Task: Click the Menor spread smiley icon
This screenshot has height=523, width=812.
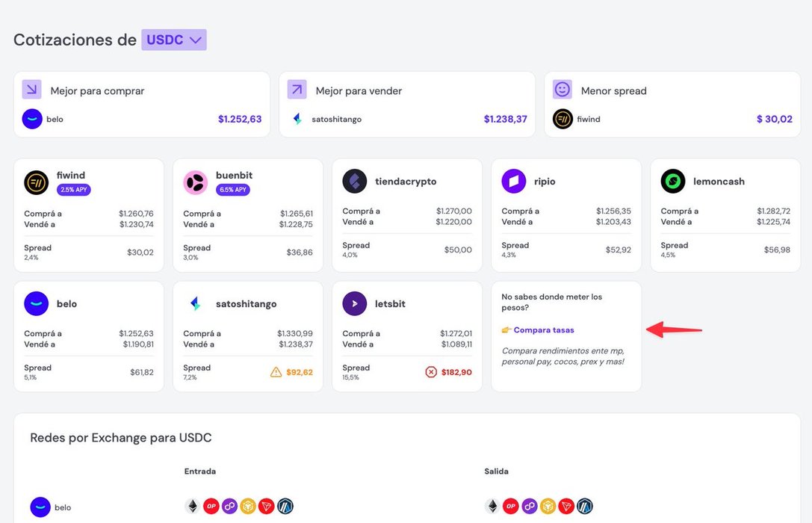Action: click(562, 90)
